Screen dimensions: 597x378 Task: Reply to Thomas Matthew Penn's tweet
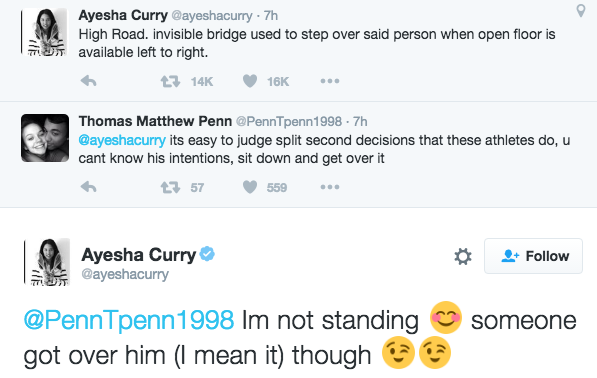89,187
